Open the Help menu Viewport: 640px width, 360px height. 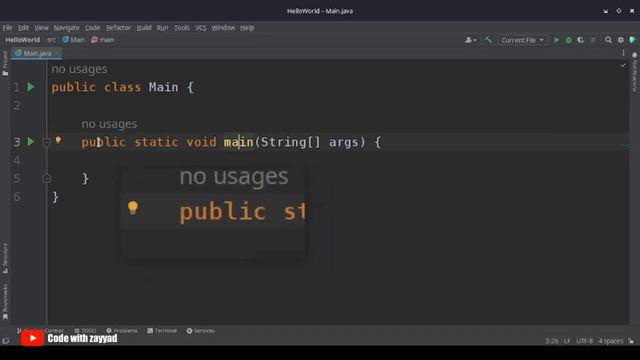click(x=247, y=28)
